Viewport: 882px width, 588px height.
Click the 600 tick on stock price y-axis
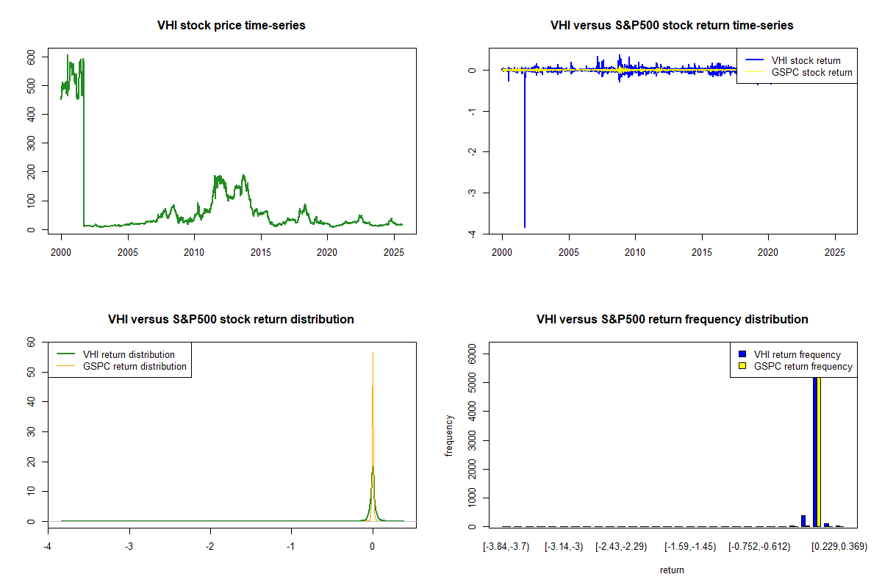click(x=31, y=57)
